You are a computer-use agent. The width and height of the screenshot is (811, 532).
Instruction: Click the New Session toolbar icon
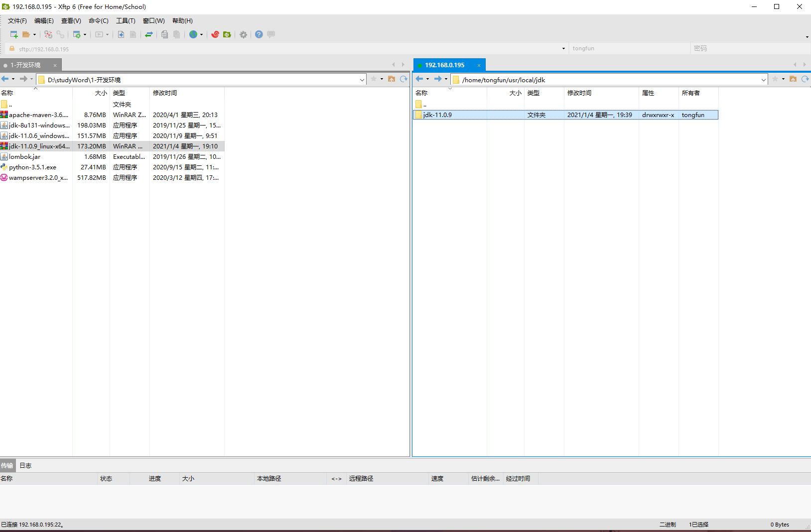[x=14, y=34]
